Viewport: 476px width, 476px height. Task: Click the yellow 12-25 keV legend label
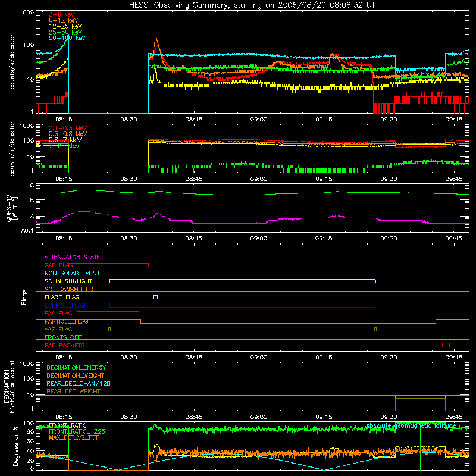click(65, 26)
